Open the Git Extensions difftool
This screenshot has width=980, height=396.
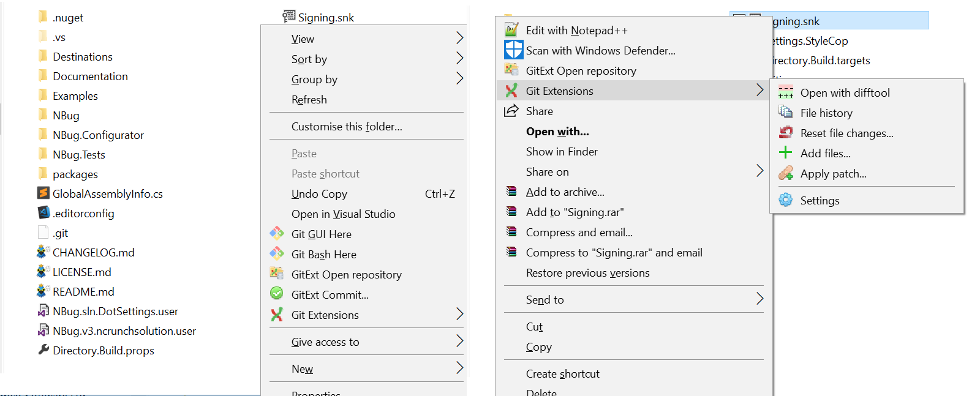(845, 92)
